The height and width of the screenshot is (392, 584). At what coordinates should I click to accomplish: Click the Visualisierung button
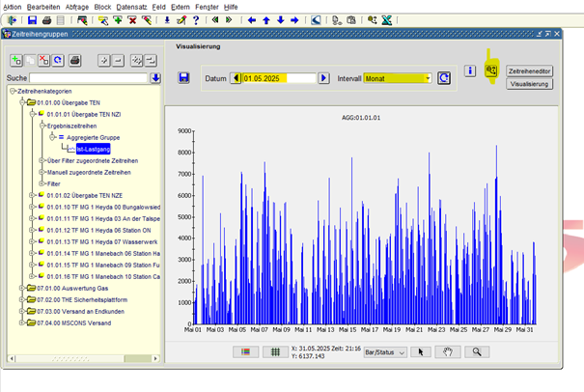coord(529,84)
